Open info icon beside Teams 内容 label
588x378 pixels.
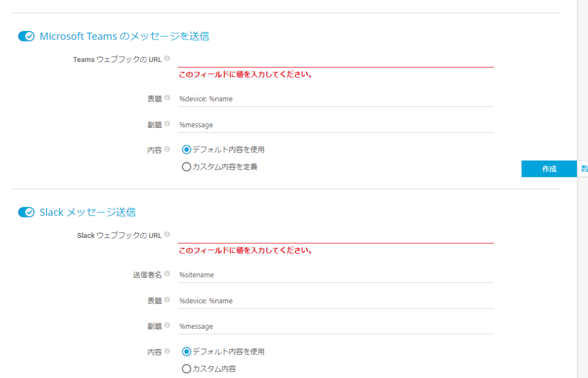(x=167, y=149)
